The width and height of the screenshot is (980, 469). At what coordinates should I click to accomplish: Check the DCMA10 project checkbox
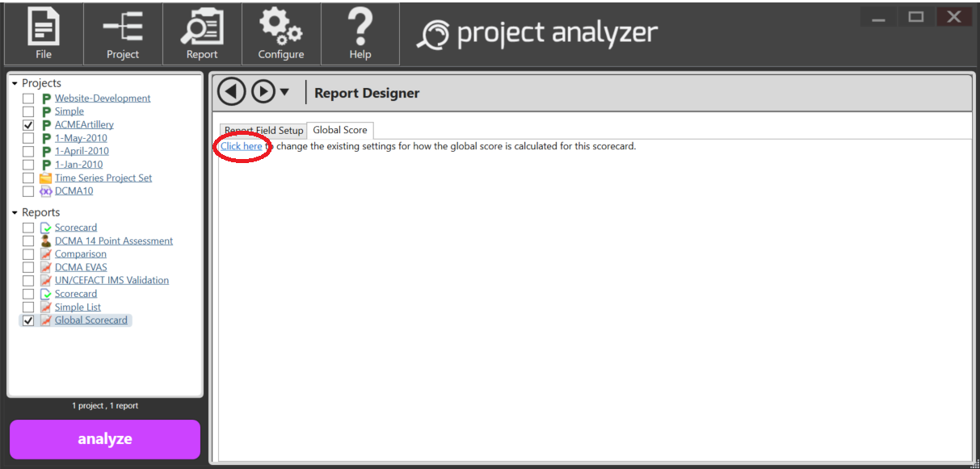[x=29, y=192]
